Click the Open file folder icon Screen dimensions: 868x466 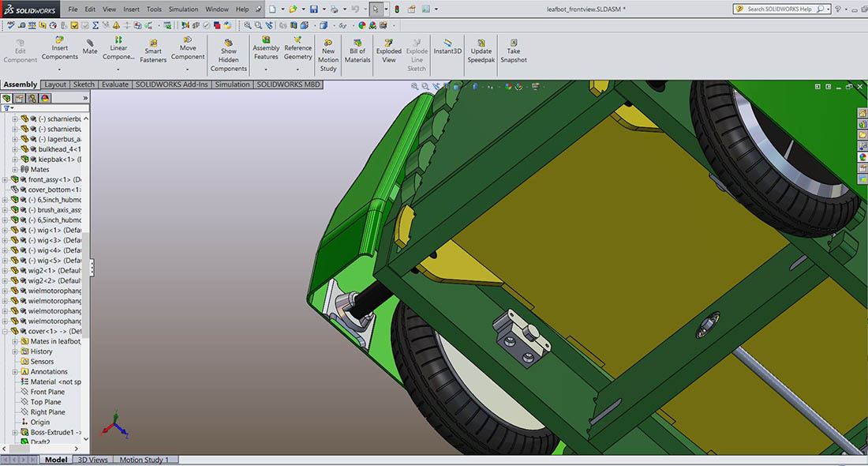point(293,9)
